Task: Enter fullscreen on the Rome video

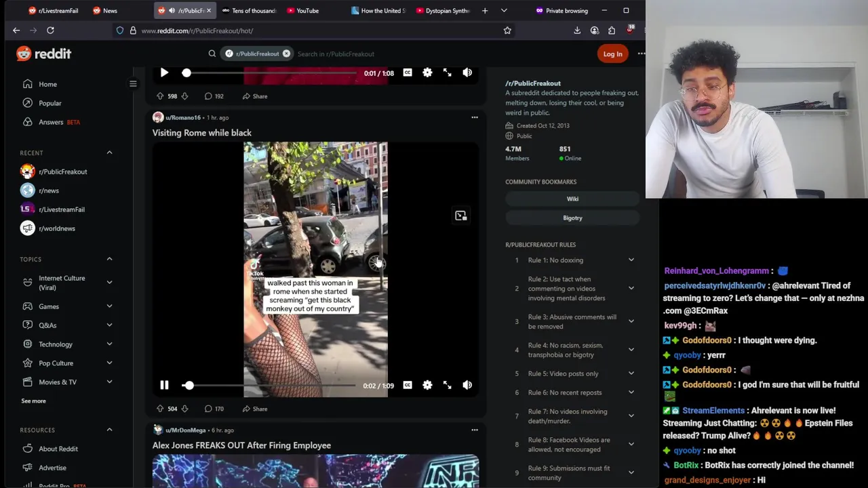Action: click(448, 385)
